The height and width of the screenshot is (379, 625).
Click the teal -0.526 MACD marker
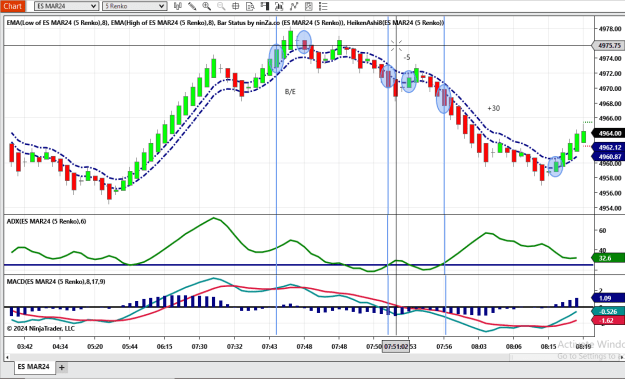(609, 311)
